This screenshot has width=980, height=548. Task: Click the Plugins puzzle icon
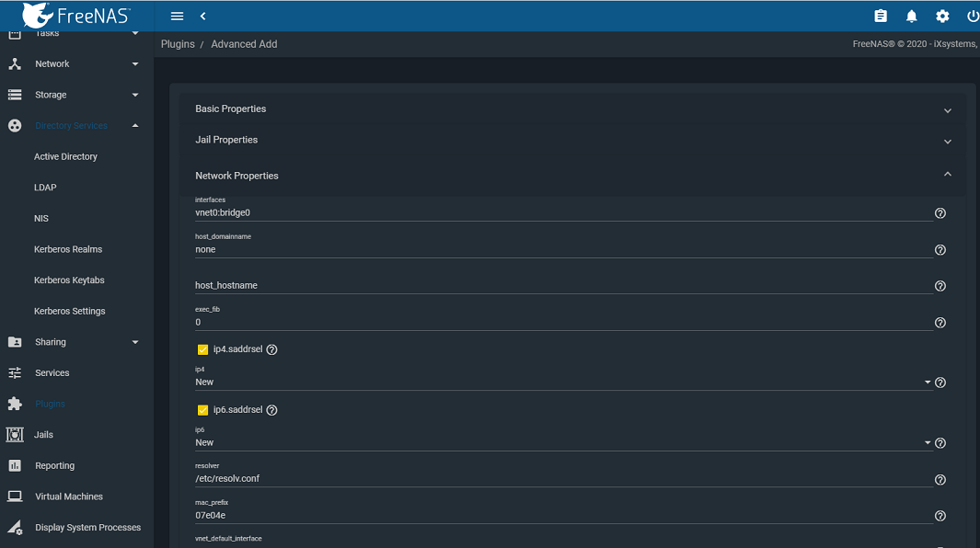[15, 404]
